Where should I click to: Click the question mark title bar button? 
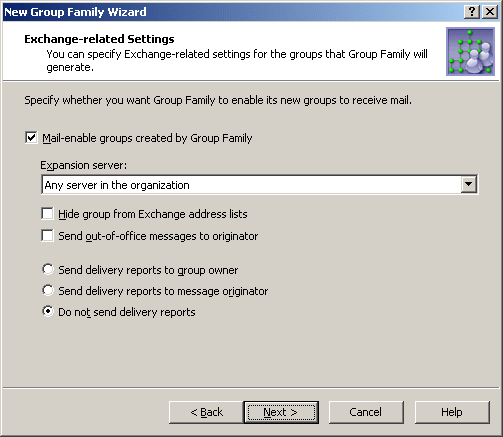[472, 12]
